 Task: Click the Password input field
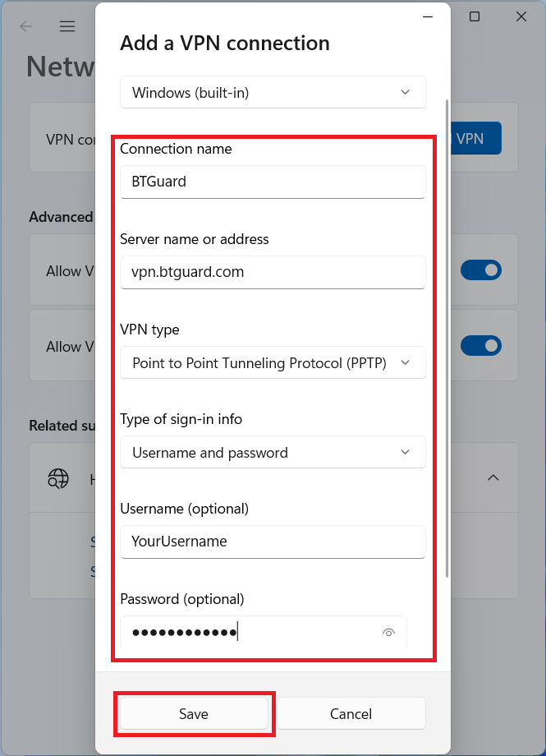pyautogui.click(x=246, y=632)
